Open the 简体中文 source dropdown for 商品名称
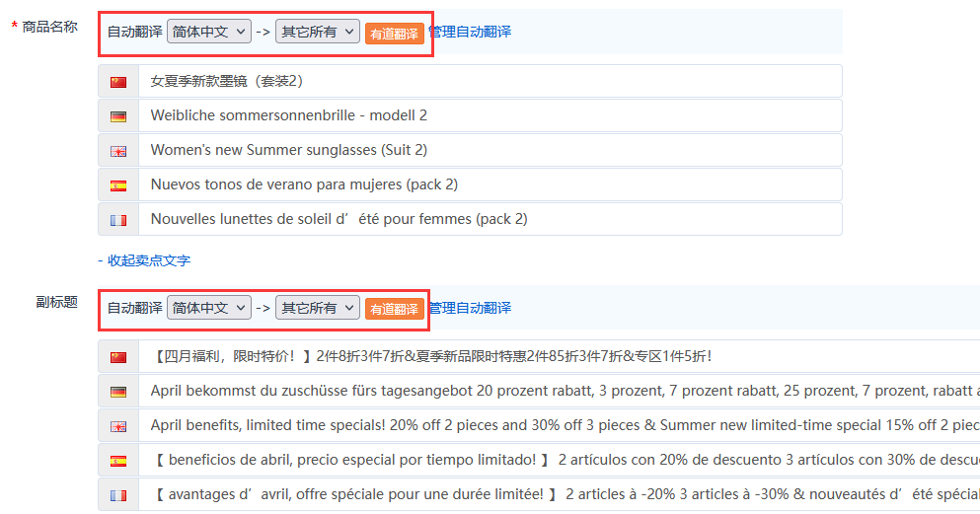This screenshot has height=514, width=980. pyautogui.click(x=209, y=32)
